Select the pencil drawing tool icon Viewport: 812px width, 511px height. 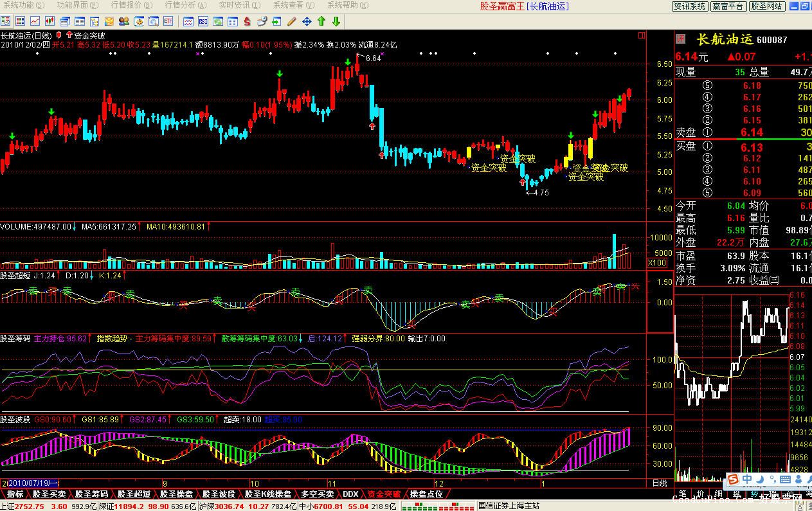tap(291, 21)
